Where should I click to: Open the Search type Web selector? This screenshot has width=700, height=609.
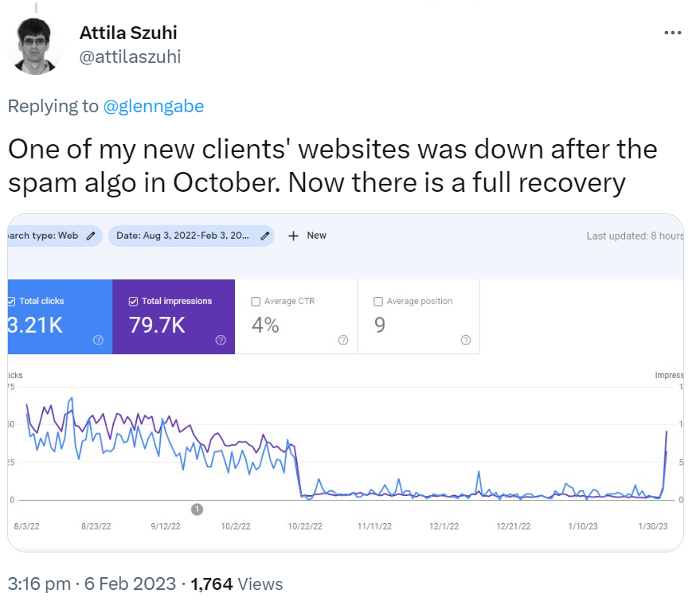pyautogui.click(x=44, y=236)
